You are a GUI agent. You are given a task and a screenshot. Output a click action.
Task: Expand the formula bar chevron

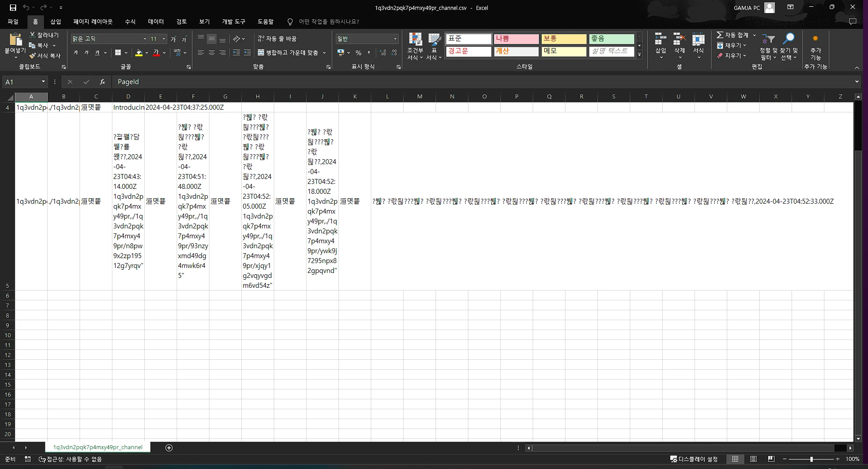[x=857, y=82]
